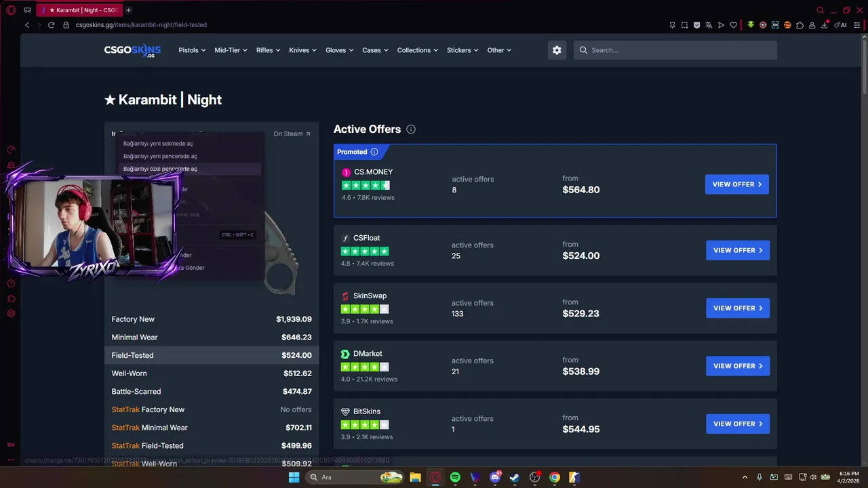
Task: Expand the Cases dropdown menu
Action: click(x=375, y=50)
